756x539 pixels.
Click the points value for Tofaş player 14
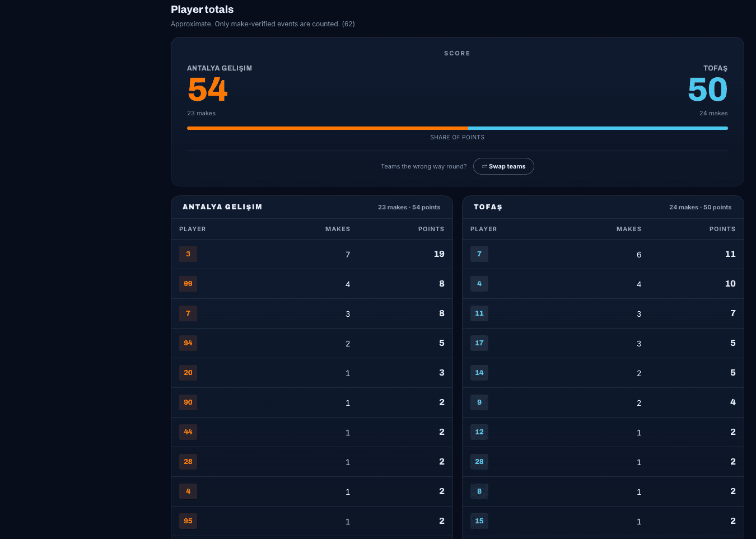coord(733,373)
